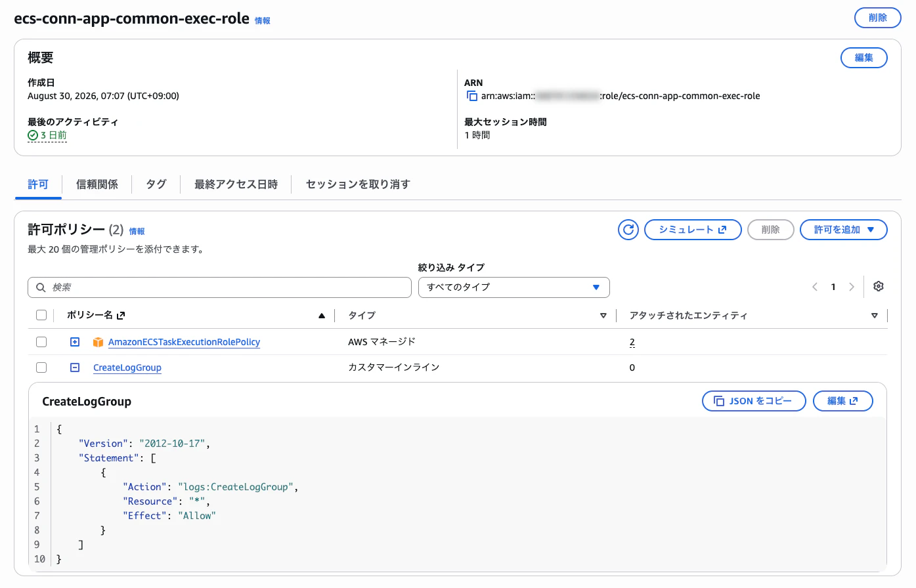Open the table preferences gear icon
Screen dimensions: 916x588
pyautogui.click(x=879, y=286)
